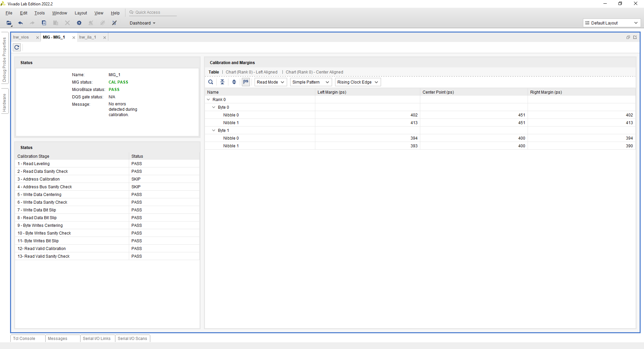The width and height of the screenshot is (644, 349).
Task: Close the MIG - MIG_1 tab
Action: pyautogui.click(x=74, y=38)
